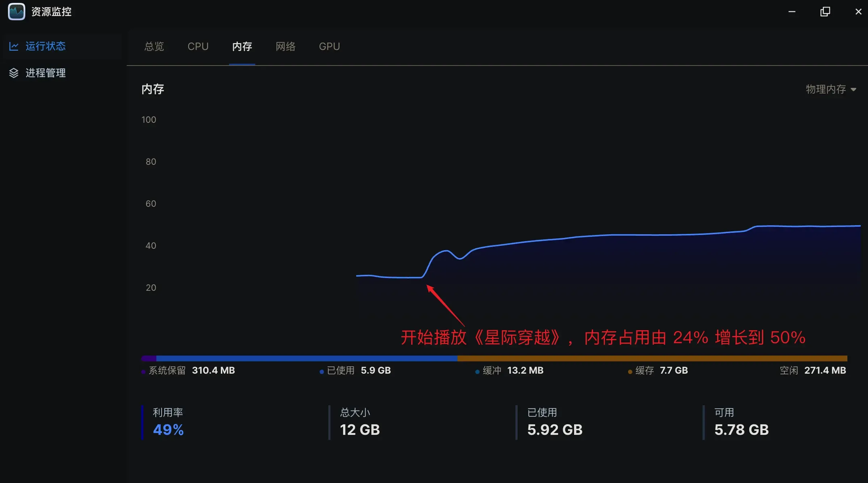
Task: Click the 100 label on chart axis
Action: click(x=149, y=119)
